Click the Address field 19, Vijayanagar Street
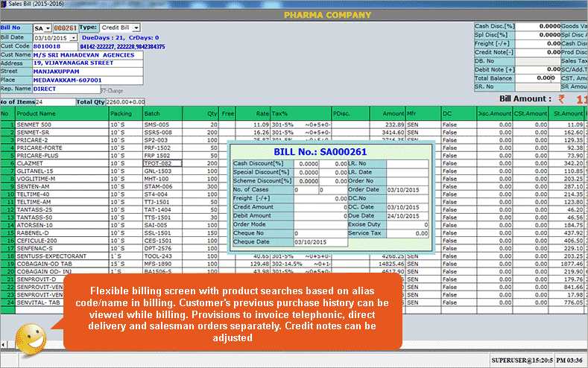This screenshot has width=588, height=368. click(88, 63)
